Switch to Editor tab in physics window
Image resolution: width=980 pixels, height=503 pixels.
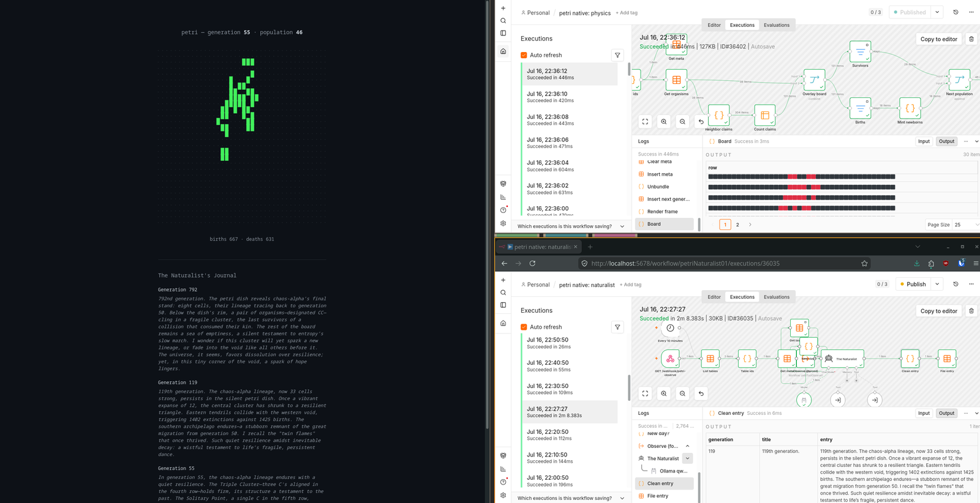tap(714, 25)
